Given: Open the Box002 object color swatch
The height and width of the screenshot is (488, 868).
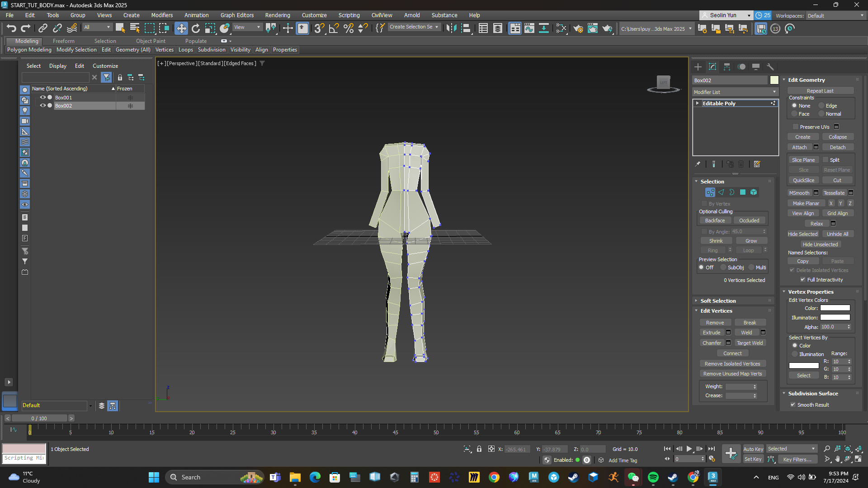Looking at the screenshot, I should (774, 80).
